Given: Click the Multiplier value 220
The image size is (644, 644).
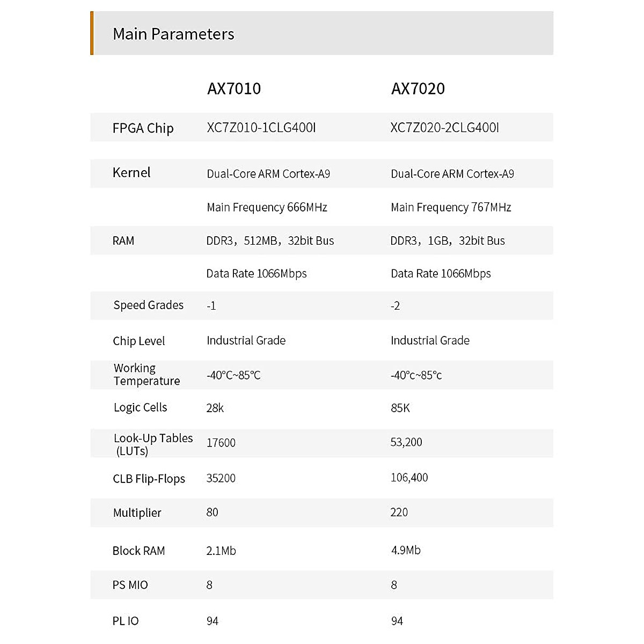Looking at the screenshot, I should coord(399,513).
